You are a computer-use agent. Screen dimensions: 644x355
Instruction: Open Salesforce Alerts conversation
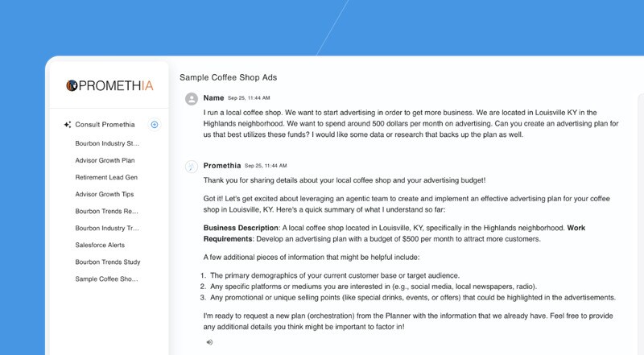tap(100, 245)
